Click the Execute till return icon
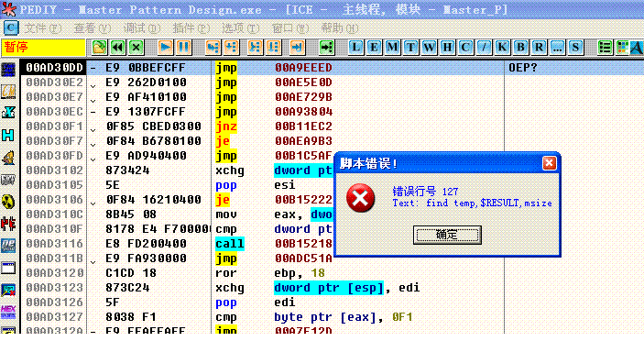Screen dimensions: 644x352 coord(297,48)
